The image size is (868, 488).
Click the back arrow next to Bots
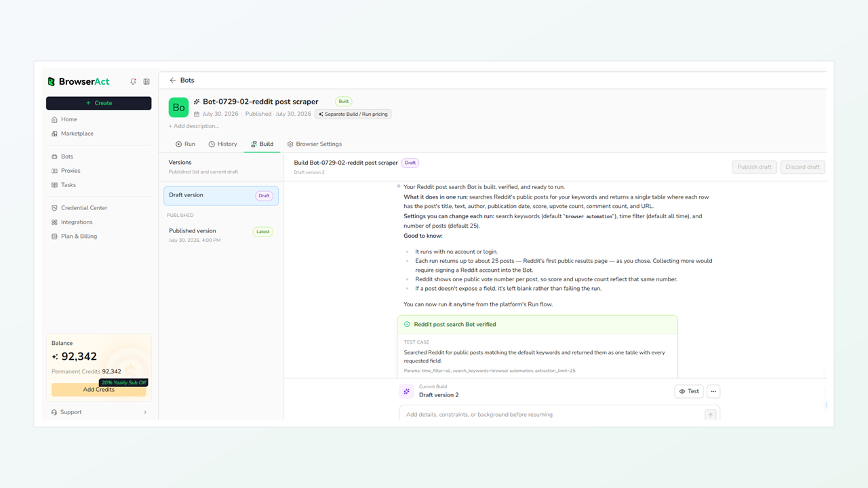pos(173,80)
